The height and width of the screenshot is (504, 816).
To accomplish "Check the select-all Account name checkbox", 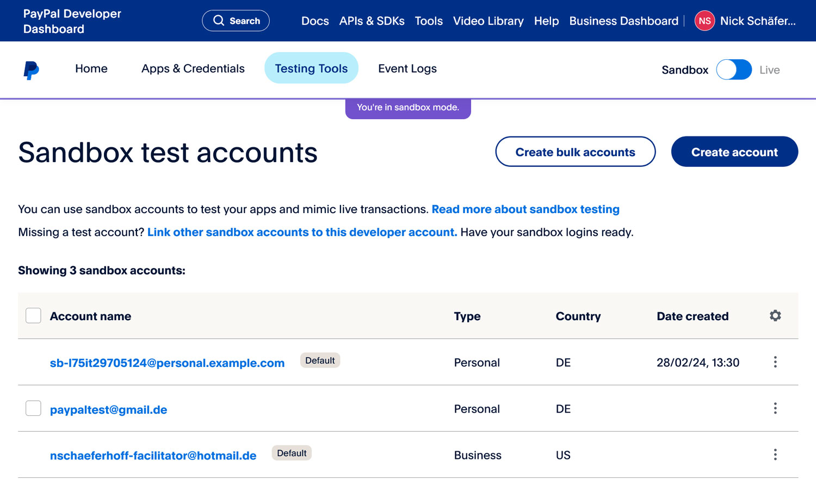I will (x=33, y=315).
